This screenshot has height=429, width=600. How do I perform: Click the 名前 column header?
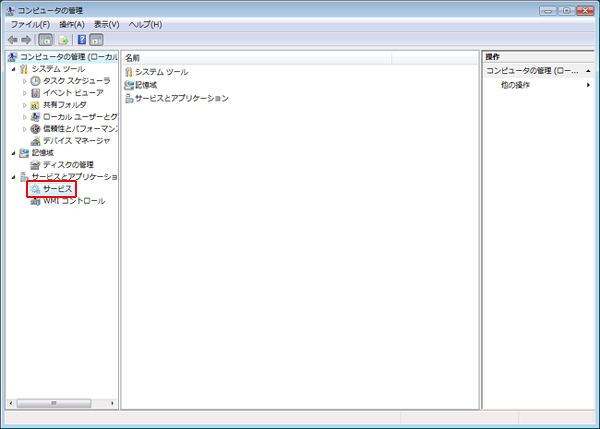point(257,58)
